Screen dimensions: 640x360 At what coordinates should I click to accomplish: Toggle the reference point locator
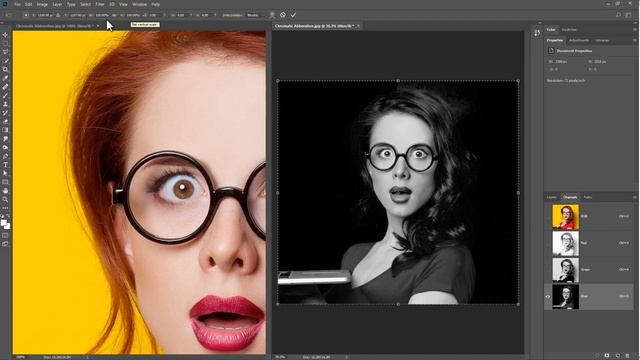pyautogui.click(x=26, y=15)
